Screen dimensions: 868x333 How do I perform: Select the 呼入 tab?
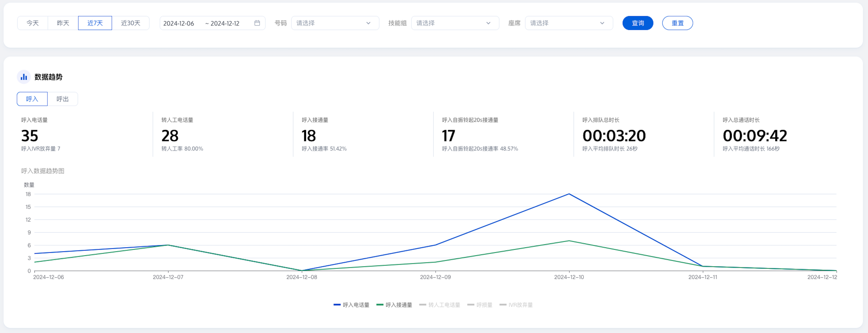pyautogui.click(x=32, y=99)
